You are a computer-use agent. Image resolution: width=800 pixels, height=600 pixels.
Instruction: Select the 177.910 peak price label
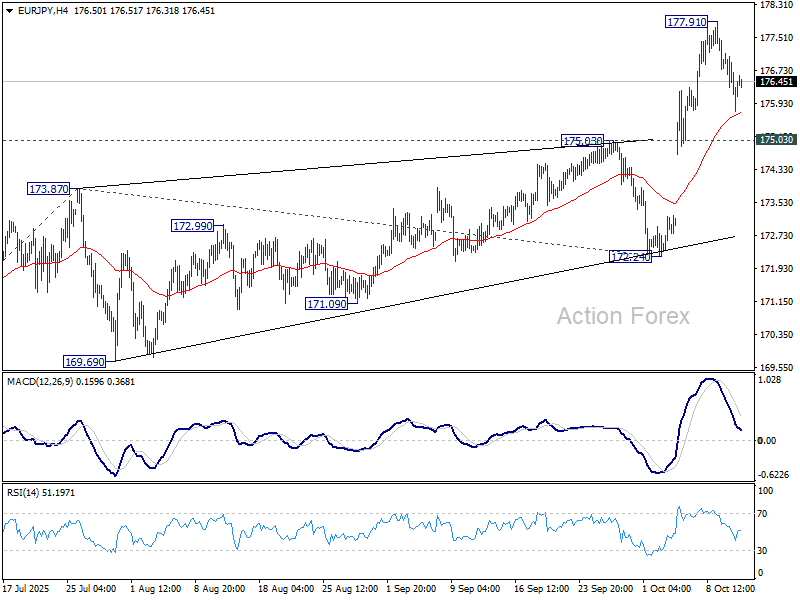coord(687,21)
